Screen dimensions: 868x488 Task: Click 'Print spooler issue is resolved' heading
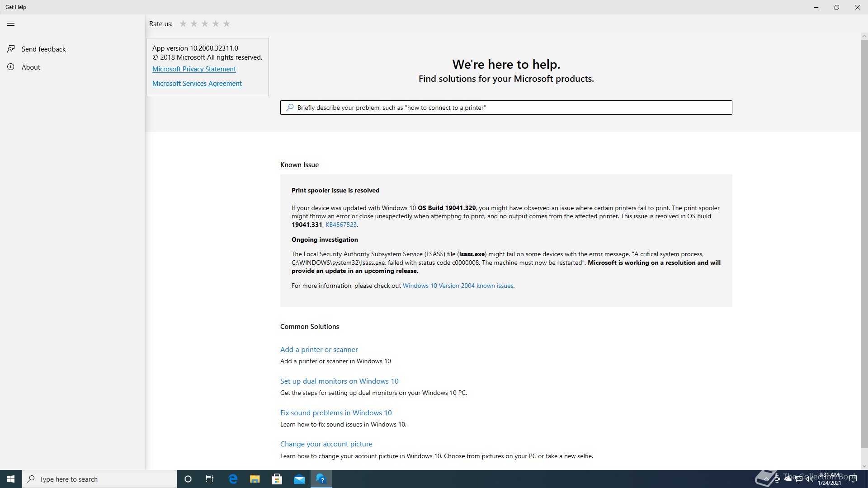tap(335, 190)
